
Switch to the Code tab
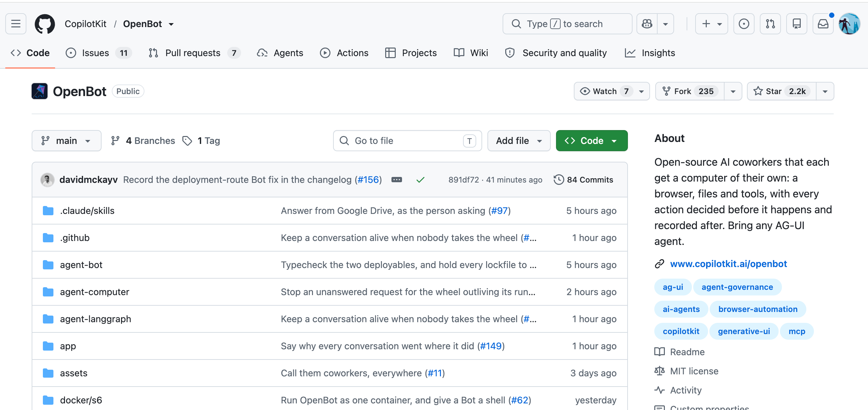30,53
